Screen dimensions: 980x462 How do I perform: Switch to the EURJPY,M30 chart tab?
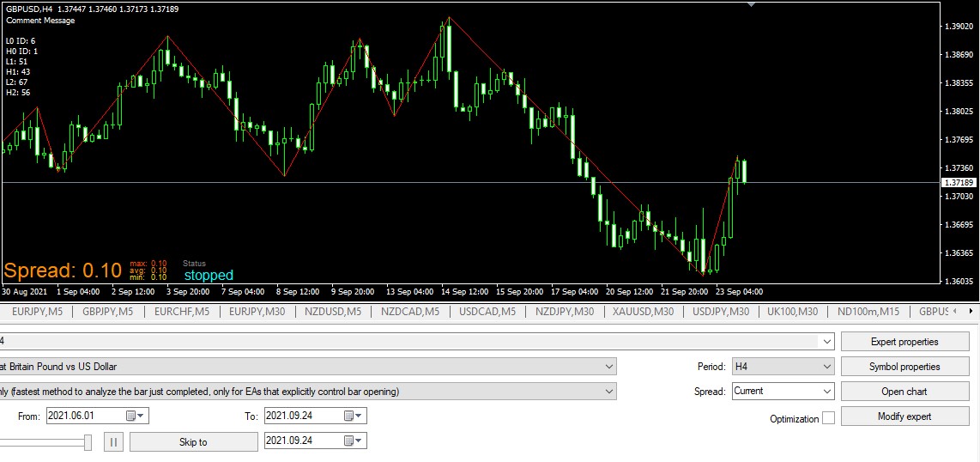coord(257,311)
